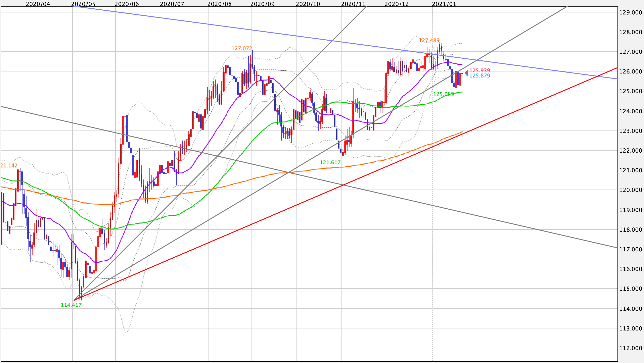This screenshot has height=363, width=644.
Task: Click the 128.000 price axis label
Action: point(631,32)
